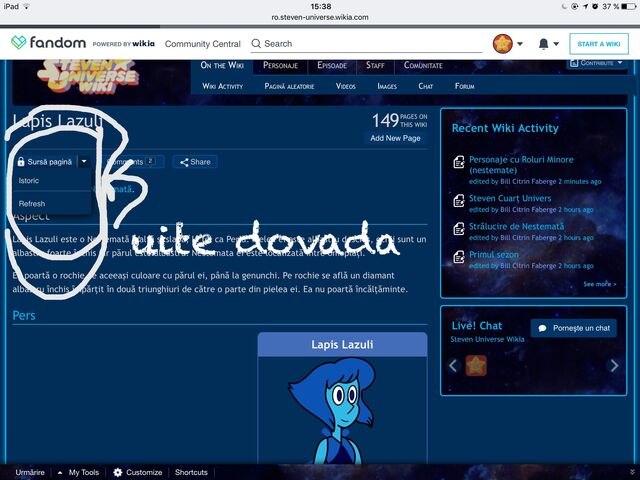Select Videos submenu item

point(345,86)
